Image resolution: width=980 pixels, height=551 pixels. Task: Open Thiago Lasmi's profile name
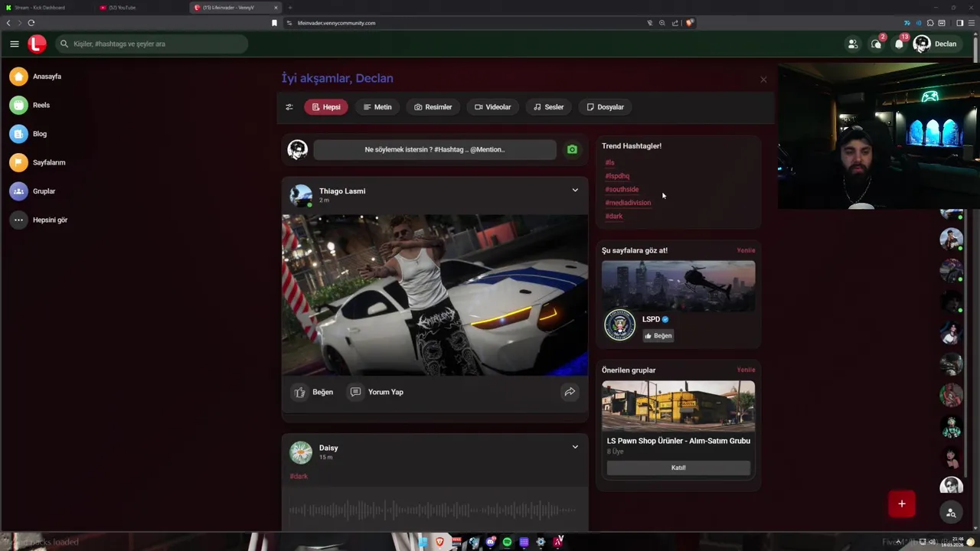(342, 191)
